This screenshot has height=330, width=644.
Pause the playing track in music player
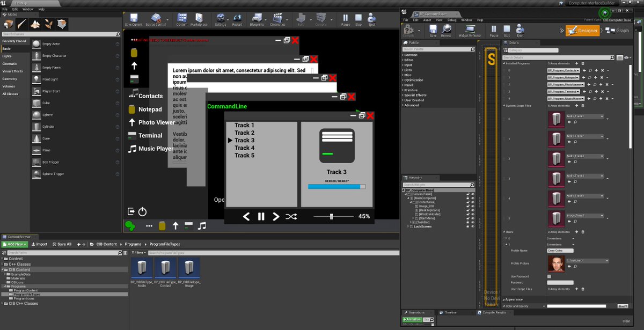click(261, 216)
